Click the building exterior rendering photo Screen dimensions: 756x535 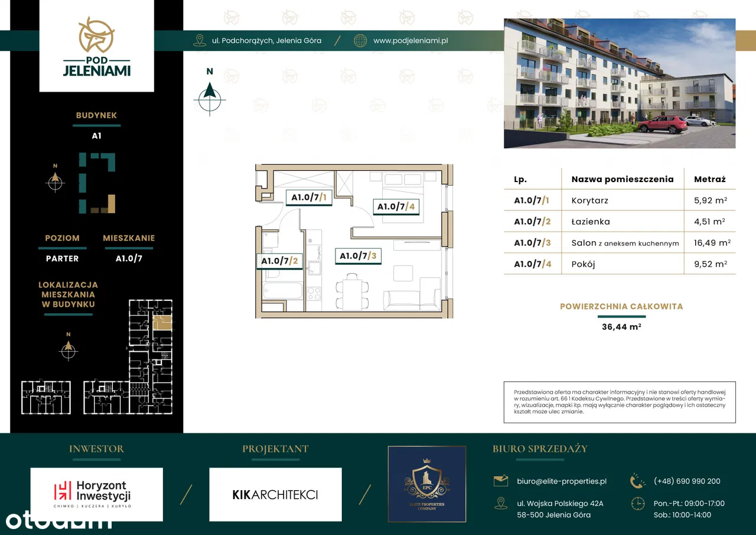point(619,83)
